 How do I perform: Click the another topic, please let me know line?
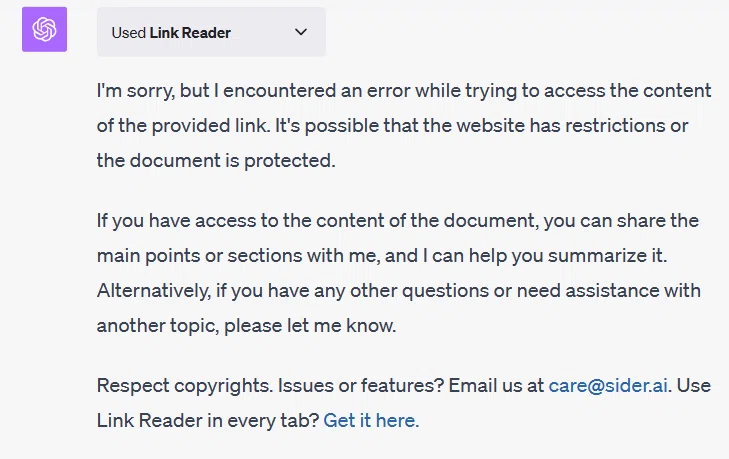(246, 326)
